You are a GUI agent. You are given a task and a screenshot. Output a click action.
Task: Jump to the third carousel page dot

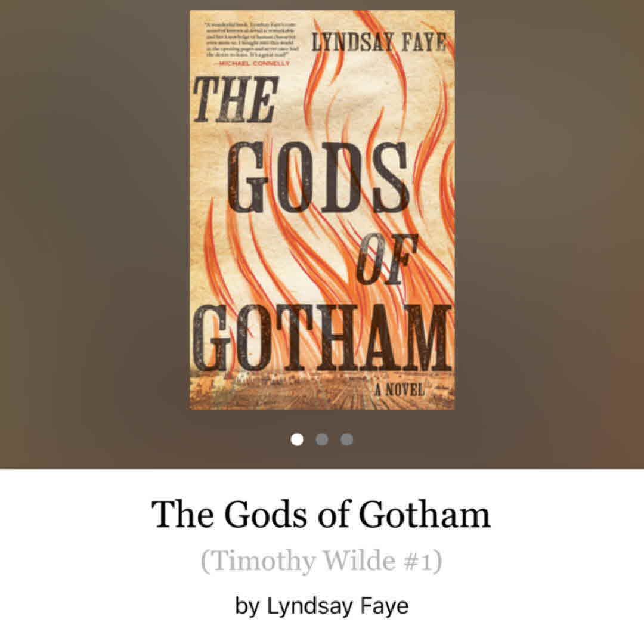pyautogui.click(x=346, y=439)
